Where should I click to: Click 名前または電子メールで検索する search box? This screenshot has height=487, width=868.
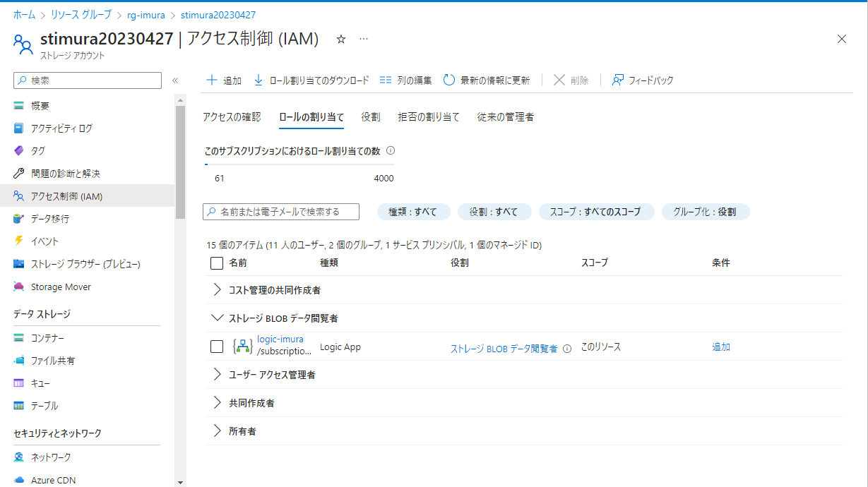pyautogui.click(x=281, y=212)
